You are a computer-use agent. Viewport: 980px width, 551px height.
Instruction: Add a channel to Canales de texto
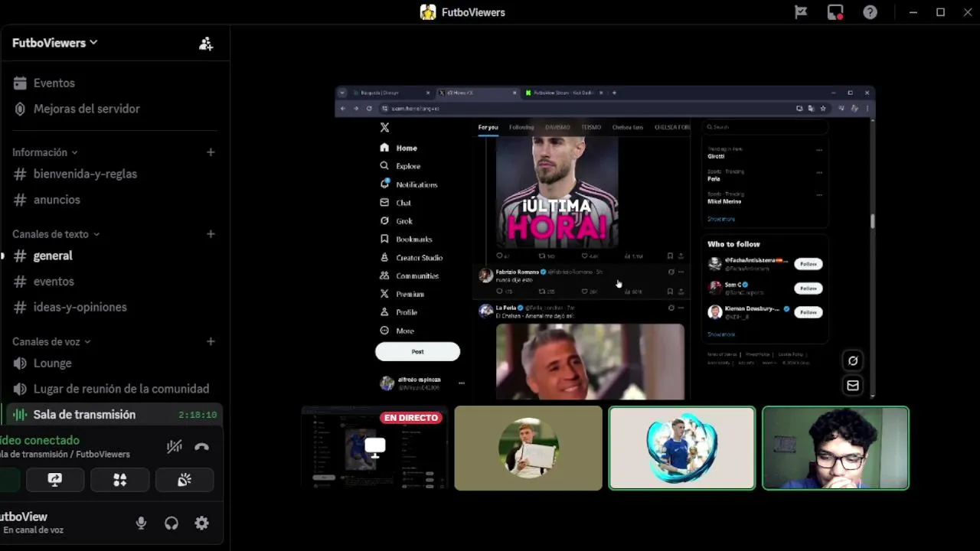coord(211,234)
